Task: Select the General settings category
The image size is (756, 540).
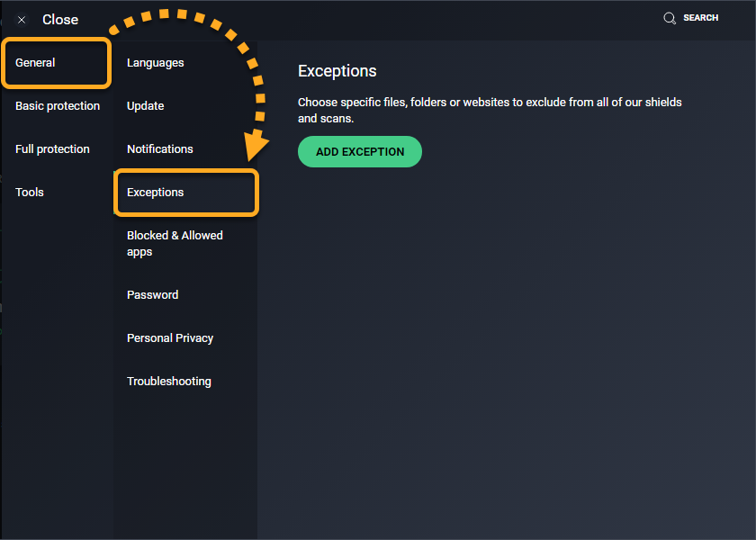Action: click(x=36, y=63)
